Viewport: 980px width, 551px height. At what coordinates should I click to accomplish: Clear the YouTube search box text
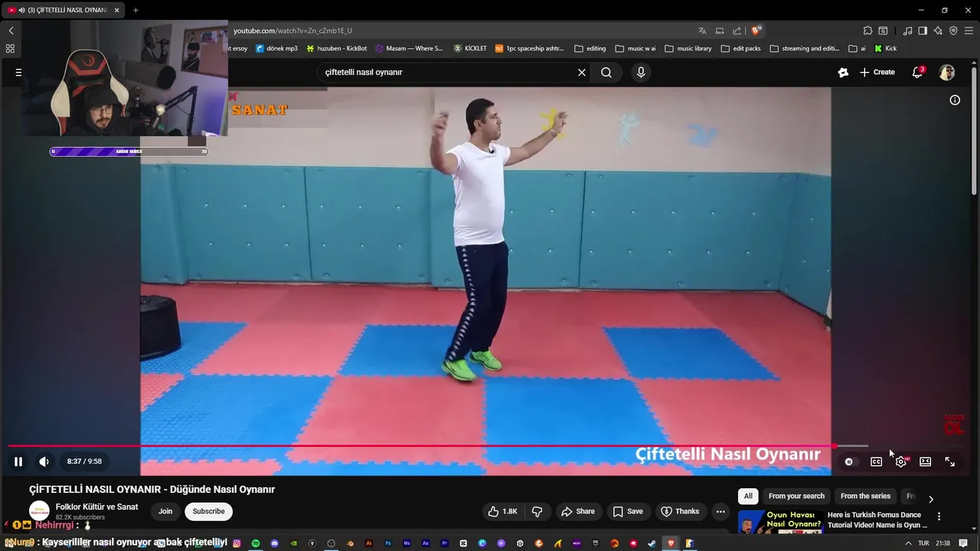click(x=582, y=72)
